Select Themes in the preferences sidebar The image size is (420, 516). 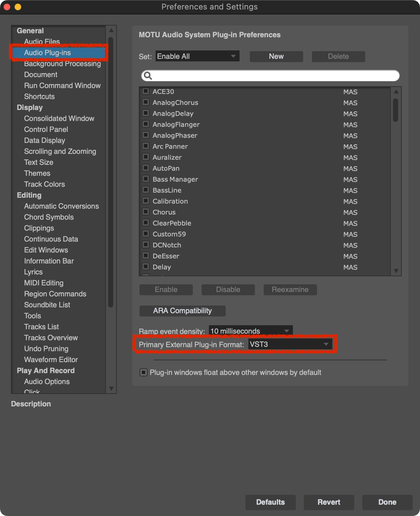point(37,173)
